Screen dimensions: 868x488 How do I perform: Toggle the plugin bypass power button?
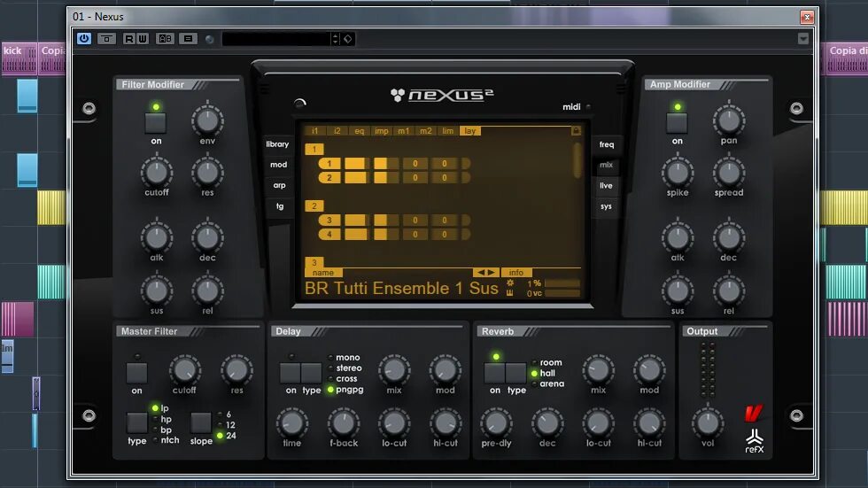[x=84, y=39]
